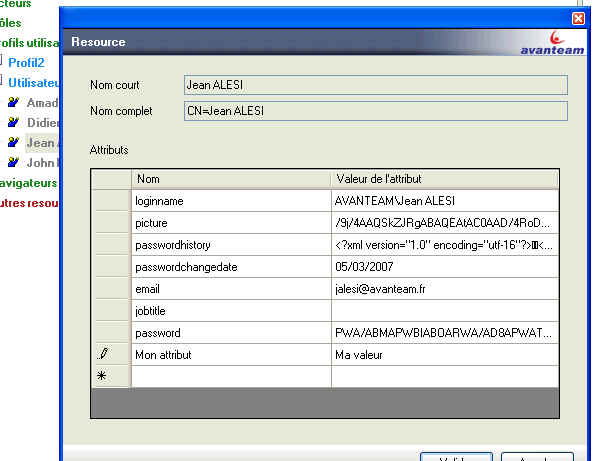Select the Navigateurs tree node

coord(28,183)
